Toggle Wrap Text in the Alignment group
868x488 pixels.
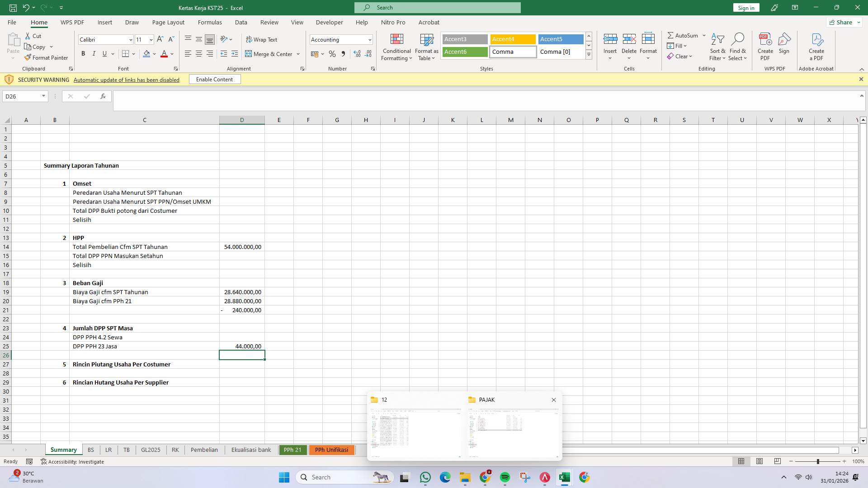[262, 39]
